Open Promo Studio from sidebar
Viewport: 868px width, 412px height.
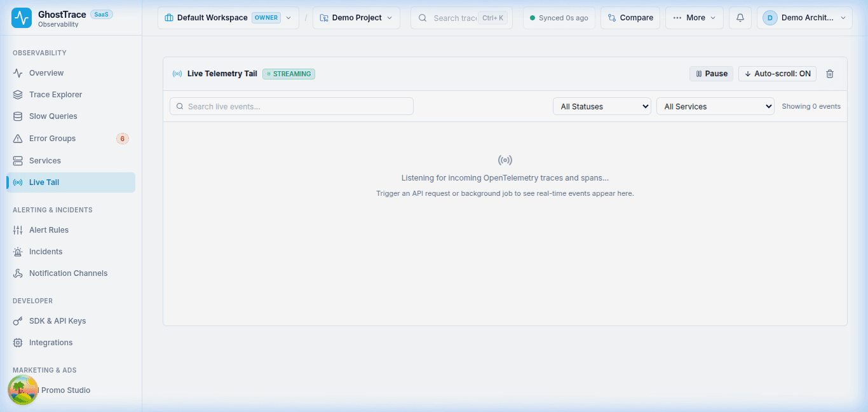(x=71, y=390)
